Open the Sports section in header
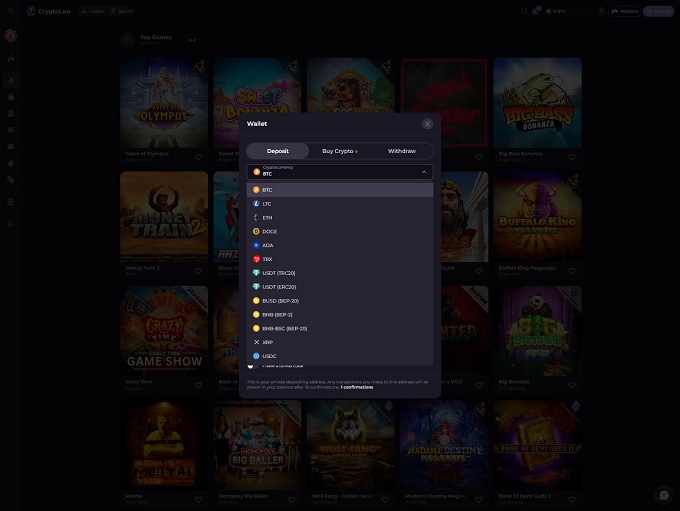This screenshot has height=511, width=680. [x=121, y=11]
